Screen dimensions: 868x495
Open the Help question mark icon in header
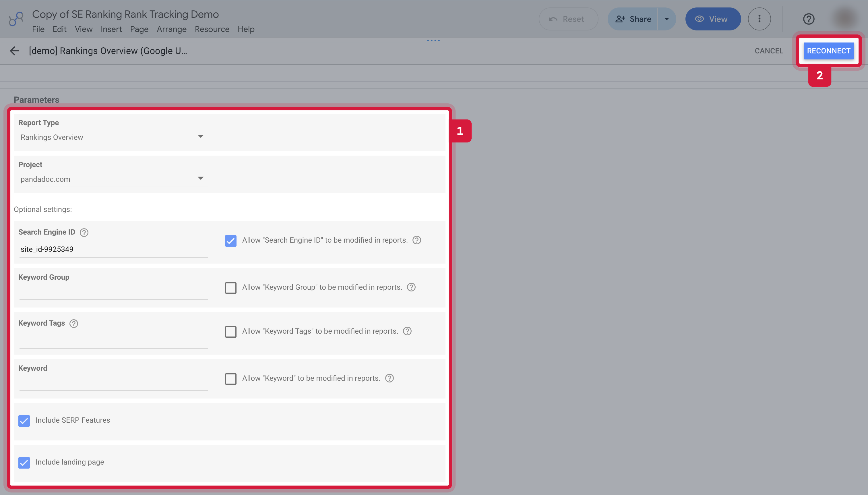(809, 19)
